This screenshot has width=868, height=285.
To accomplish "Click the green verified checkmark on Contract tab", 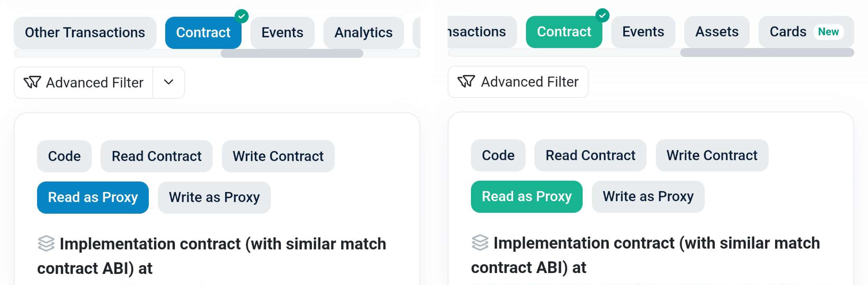I will pos(602,16).
